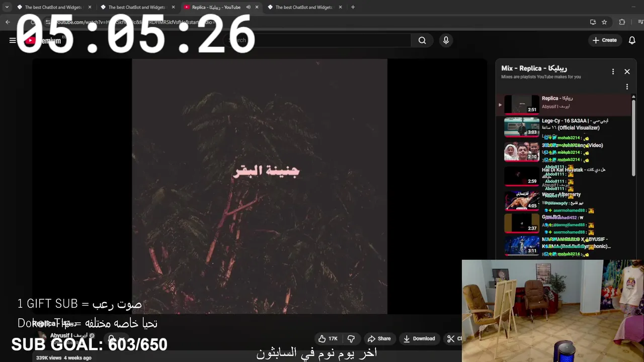Open the YouTube notifications bell
The image size is (644, 362).
(632, 40)
